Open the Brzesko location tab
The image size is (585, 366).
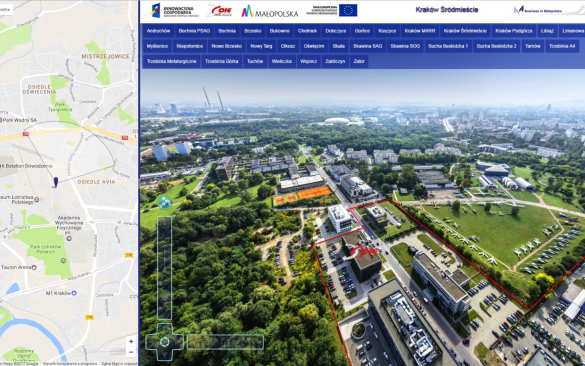(253, 31)
